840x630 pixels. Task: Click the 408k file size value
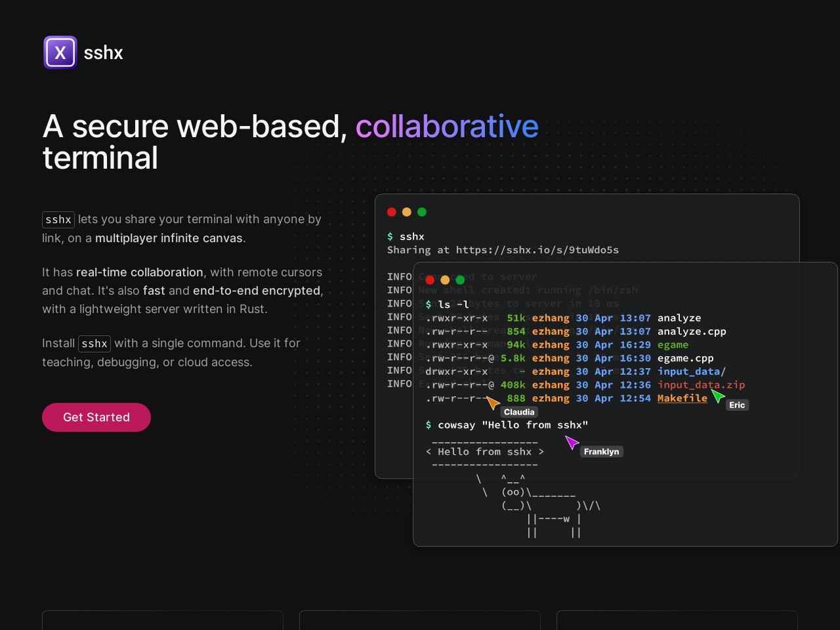pos(513,385)
